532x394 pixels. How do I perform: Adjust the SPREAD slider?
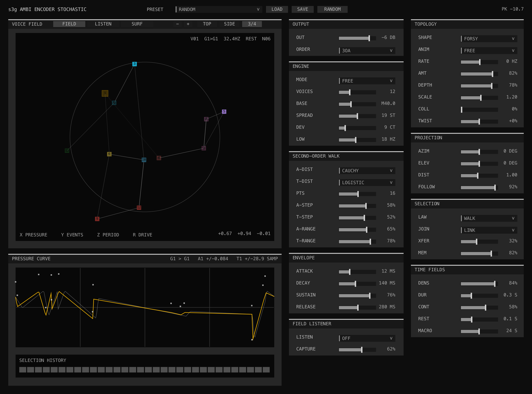coord(357,116)
